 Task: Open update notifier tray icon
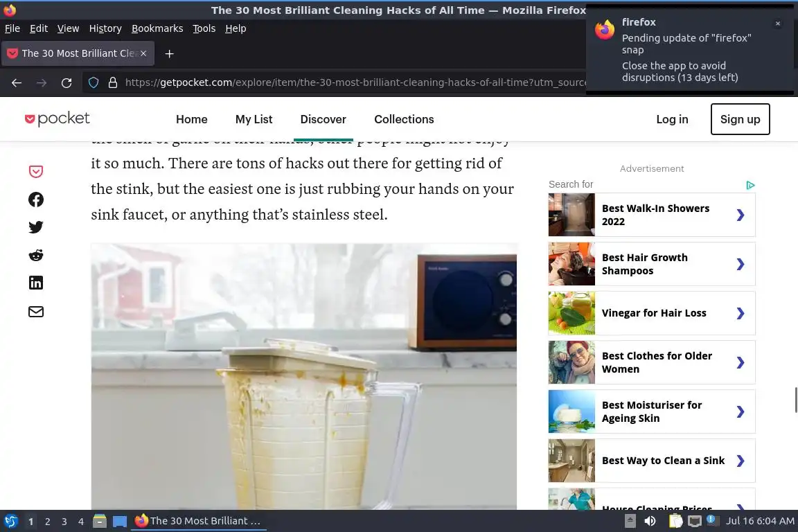tap(711, 520)
